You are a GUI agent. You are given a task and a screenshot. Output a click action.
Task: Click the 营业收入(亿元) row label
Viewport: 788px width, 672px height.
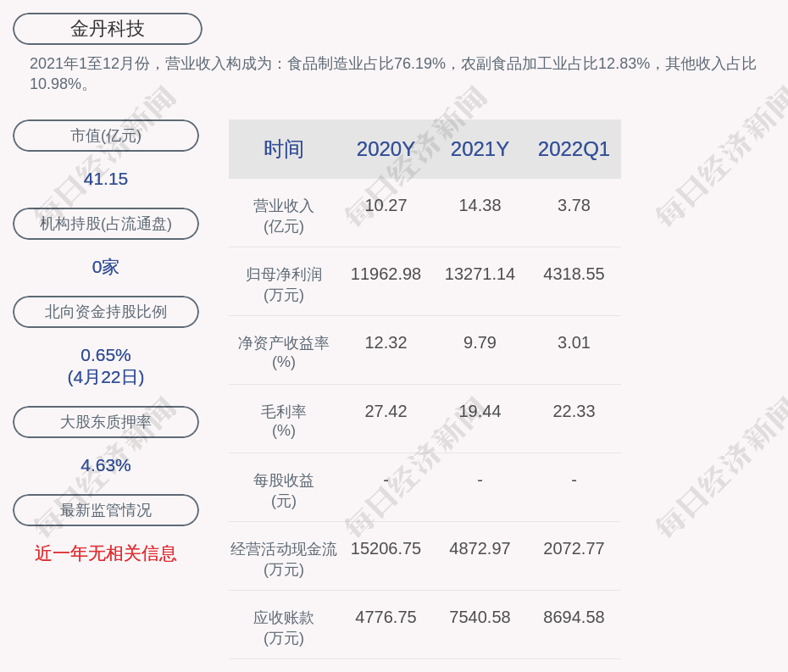[284, 216]
